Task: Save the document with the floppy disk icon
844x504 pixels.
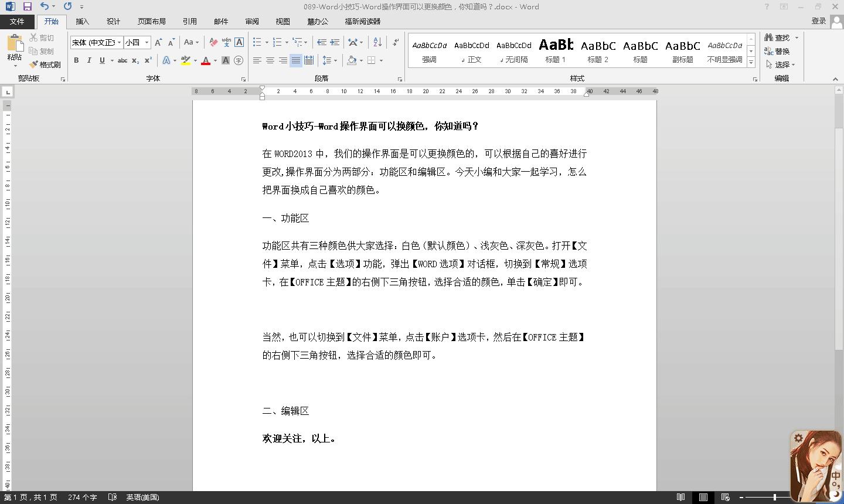Action: point(27,6)
